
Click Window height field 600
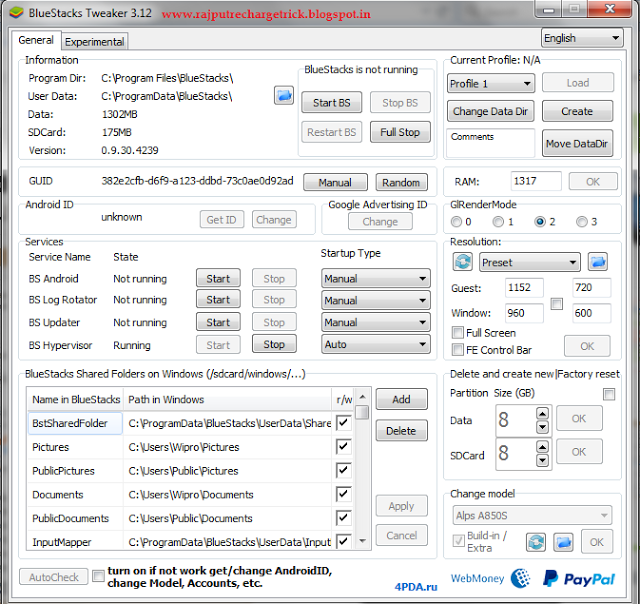(x=591, y=313)
